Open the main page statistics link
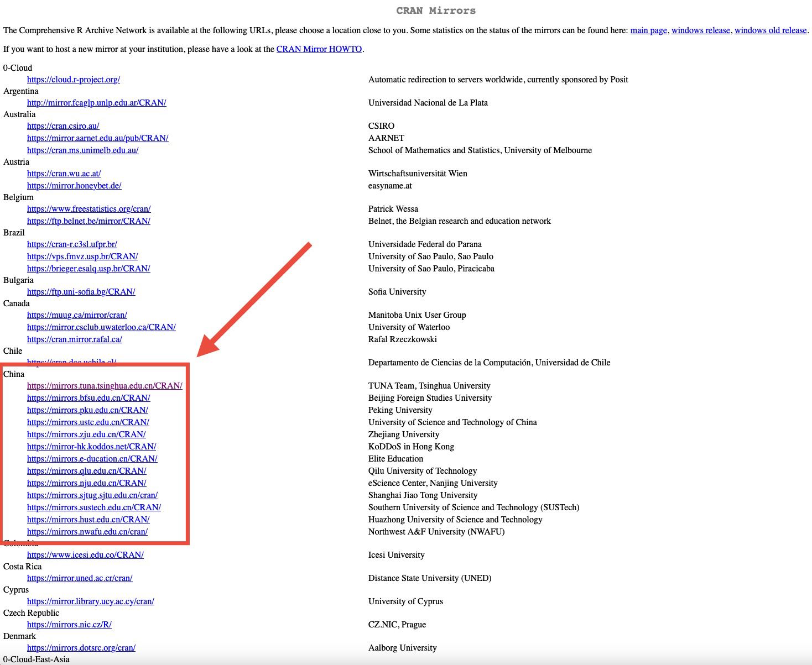 [648, 30]
